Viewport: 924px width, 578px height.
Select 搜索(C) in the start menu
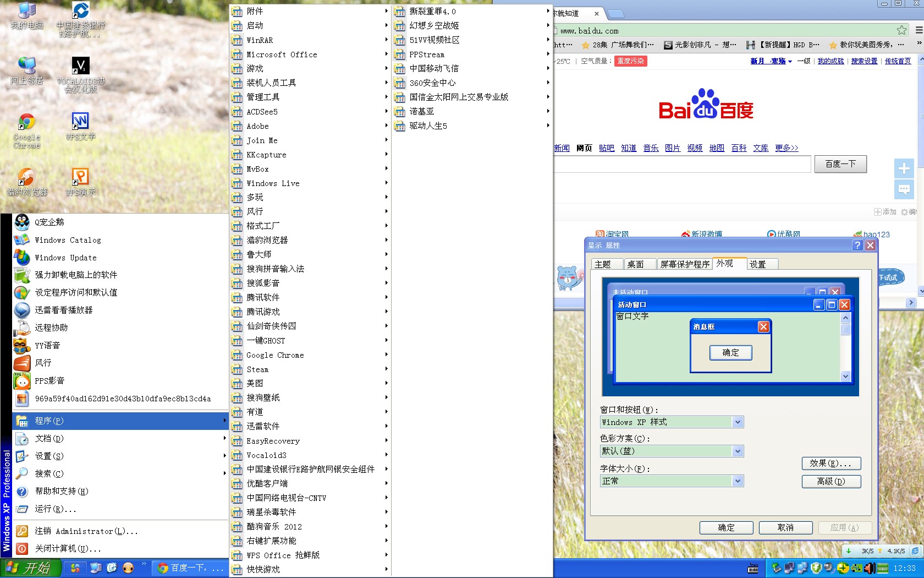120,473
